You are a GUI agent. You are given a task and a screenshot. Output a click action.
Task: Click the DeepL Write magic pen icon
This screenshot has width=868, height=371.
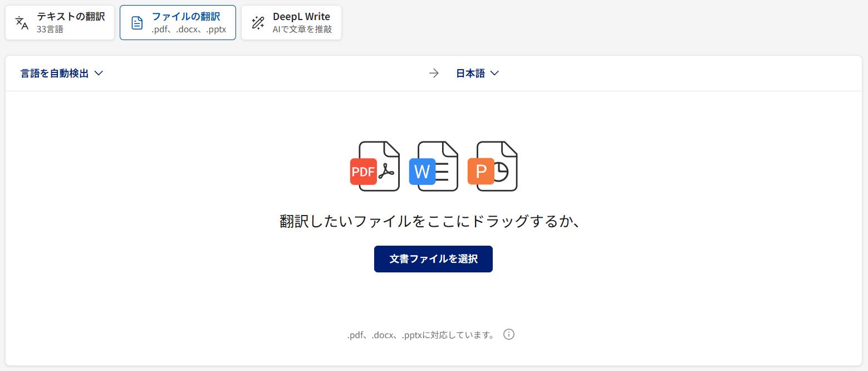coord(258,23)
